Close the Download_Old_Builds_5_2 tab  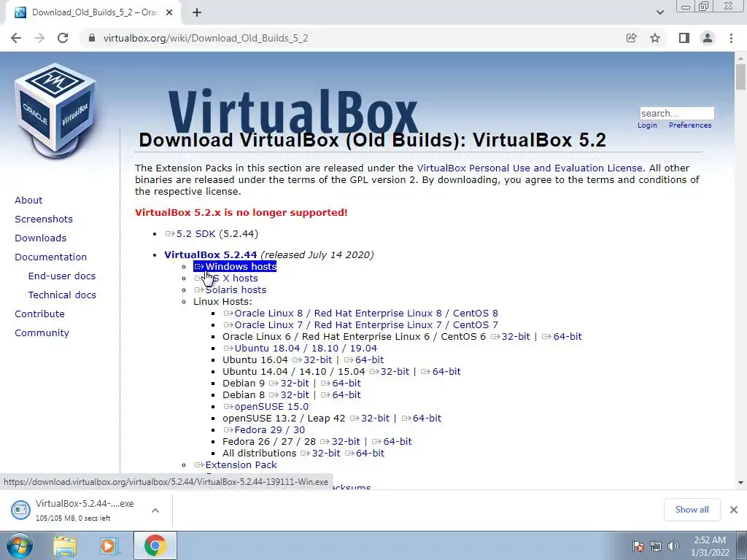click(169, 12)
